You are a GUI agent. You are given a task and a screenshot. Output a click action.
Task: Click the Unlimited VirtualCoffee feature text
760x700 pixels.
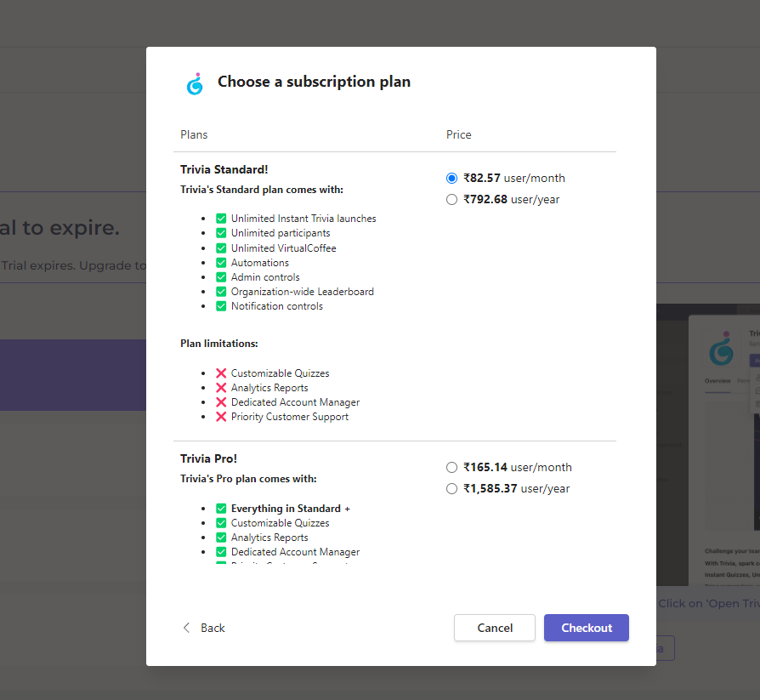click(x=284, y=248)
